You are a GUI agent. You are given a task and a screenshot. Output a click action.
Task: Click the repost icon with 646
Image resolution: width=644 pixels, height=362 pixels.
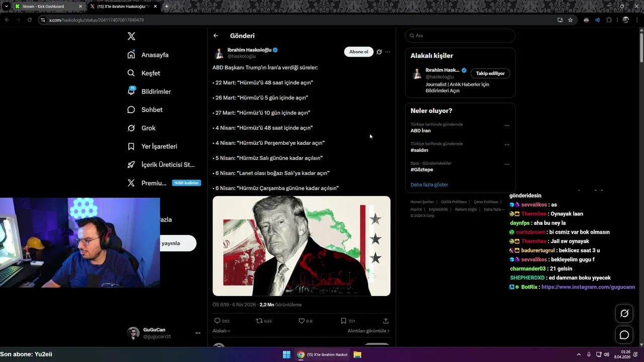[260, 321]
